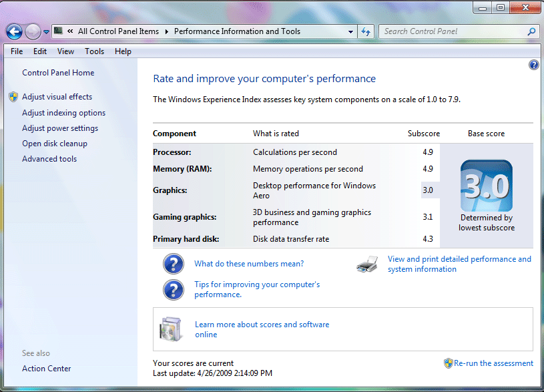Click the 'Last update: 4/26/2009 2:14:09 PM' text
This screenshot has height=392, width=544.
(x=213, y=373)
